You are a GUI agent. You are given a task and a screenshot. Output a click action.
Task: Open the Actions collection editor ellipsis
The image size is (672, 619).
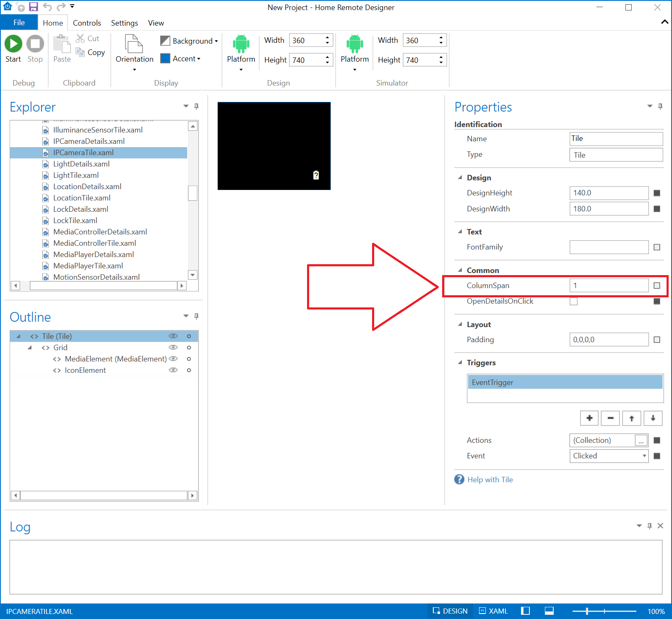click(641, 440)
